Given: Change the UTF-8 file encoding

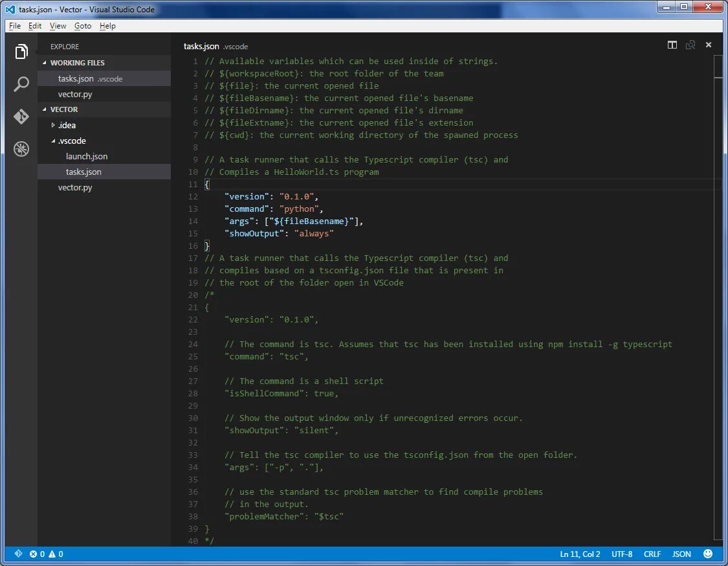Looking at the screenshot, I should pos(622,554).
